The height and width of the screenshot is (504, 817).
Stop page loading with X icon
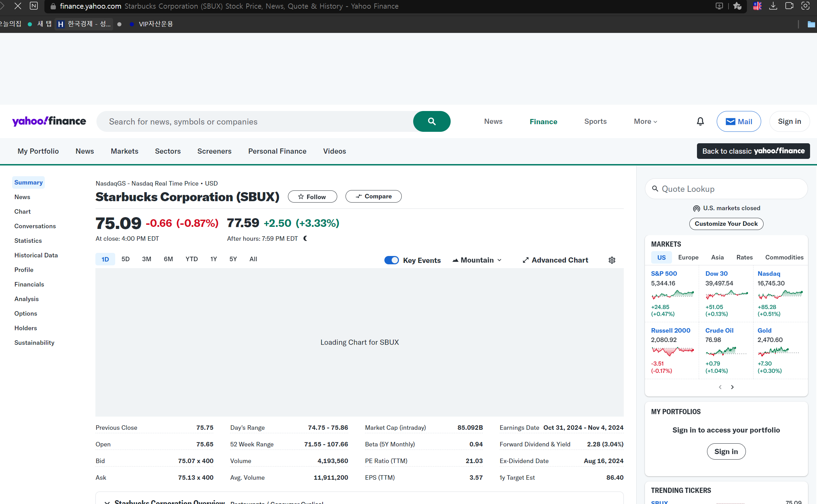coord(18,6)
